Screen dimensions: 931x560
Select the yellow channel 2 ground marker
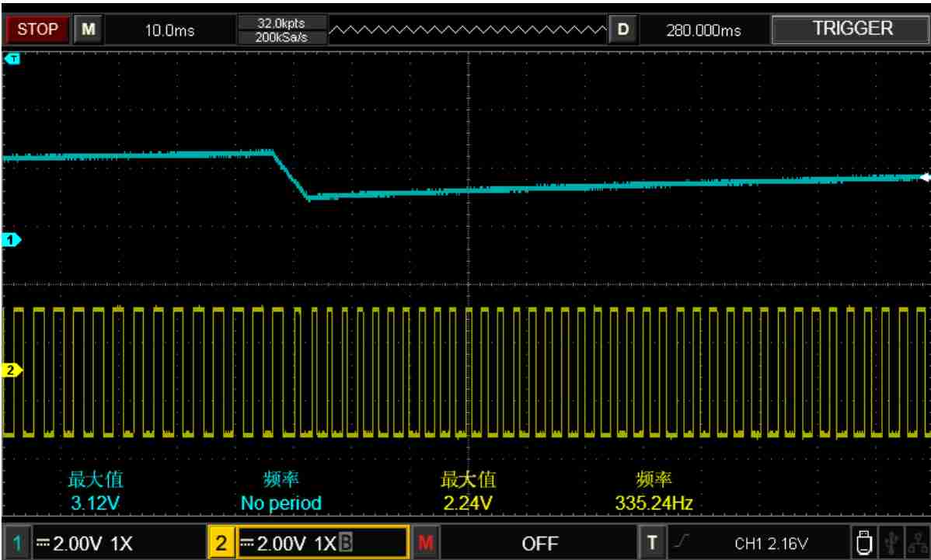pyautogui.click(x=11, y=370)
